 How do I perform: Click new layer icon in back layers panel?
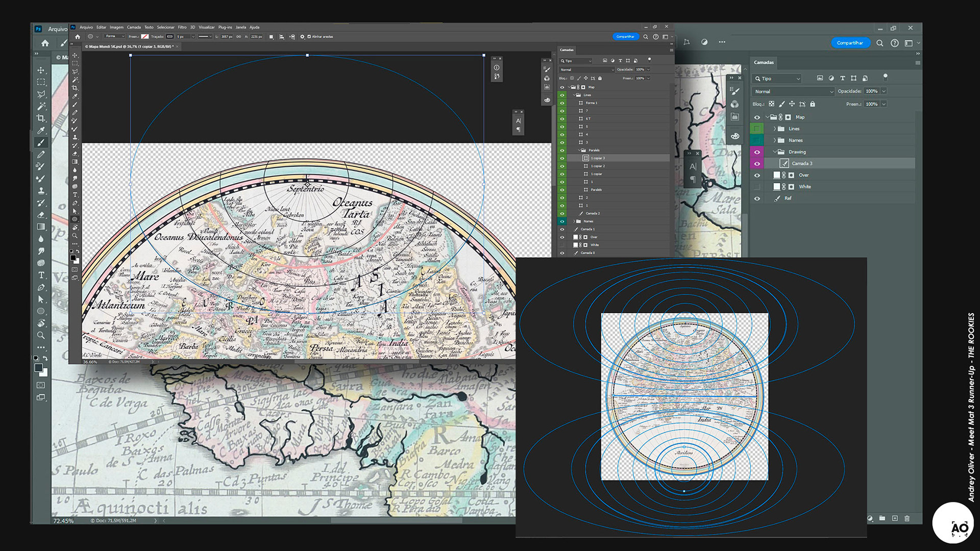pos(895,518)
